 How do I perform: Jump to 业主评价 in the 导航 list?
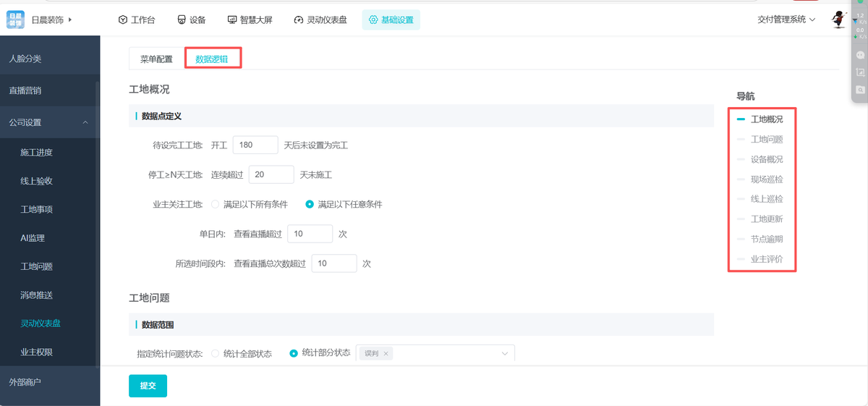766,259
